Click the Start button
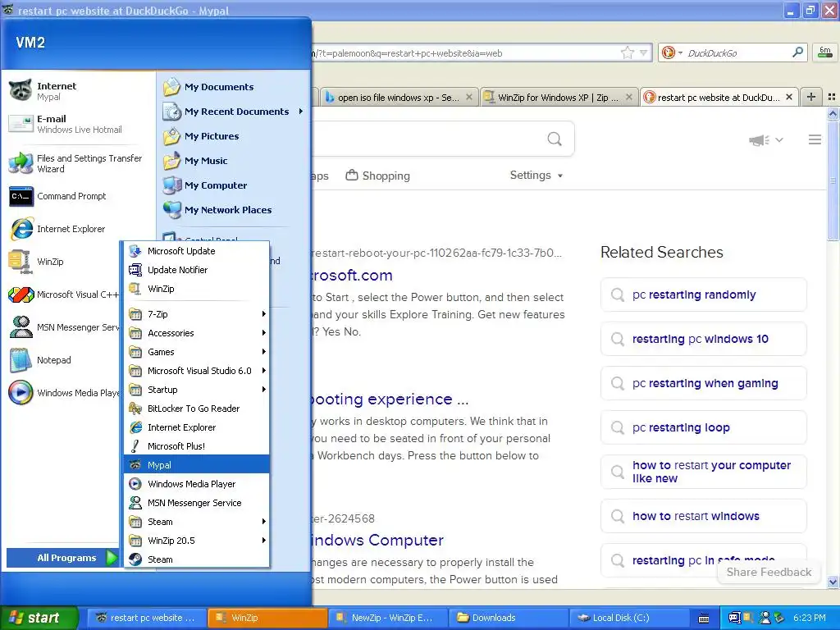840x630 pixels. point(39,618)
